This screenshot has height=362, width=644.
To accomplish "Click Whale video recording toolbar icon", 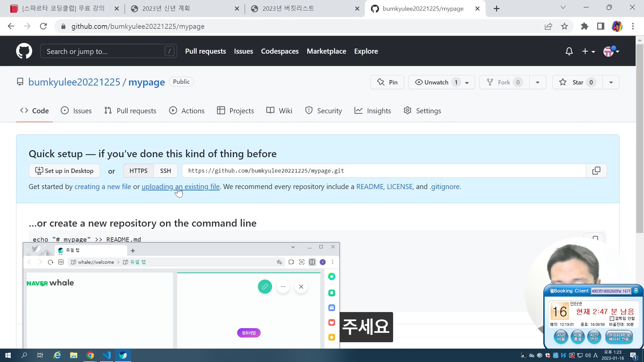I will [291, 262].
